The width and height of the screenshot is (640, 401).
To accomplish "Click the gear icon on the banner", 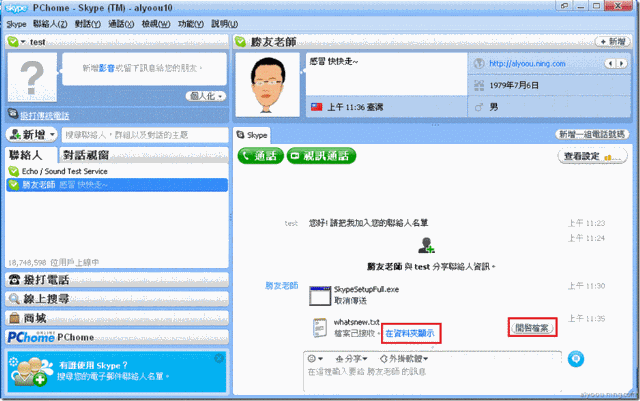I will pyautogui.click(x=13, y=361).
